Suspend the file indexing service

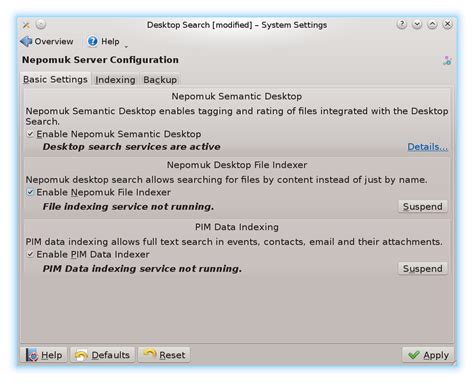click(x=423, y=207)
